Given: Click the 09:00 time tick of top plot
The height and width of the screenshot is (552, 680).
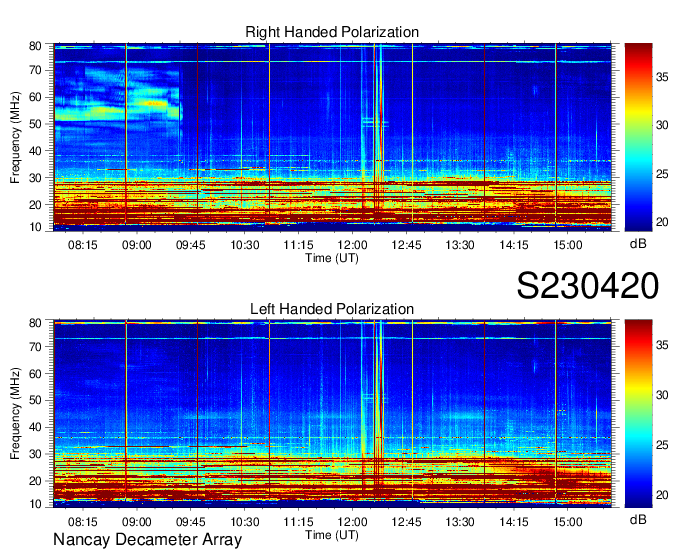Looking at the screenshot, I should pos(137,245).
